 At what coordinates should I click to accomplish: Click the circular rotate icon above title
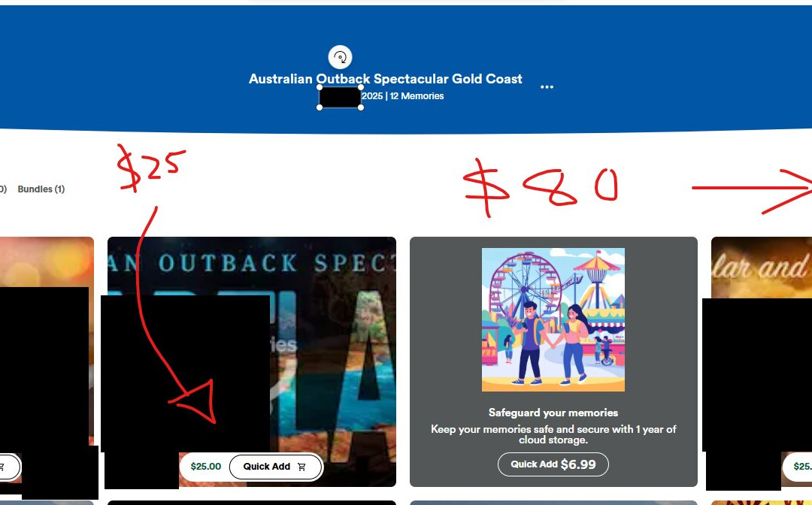[340, 57]
